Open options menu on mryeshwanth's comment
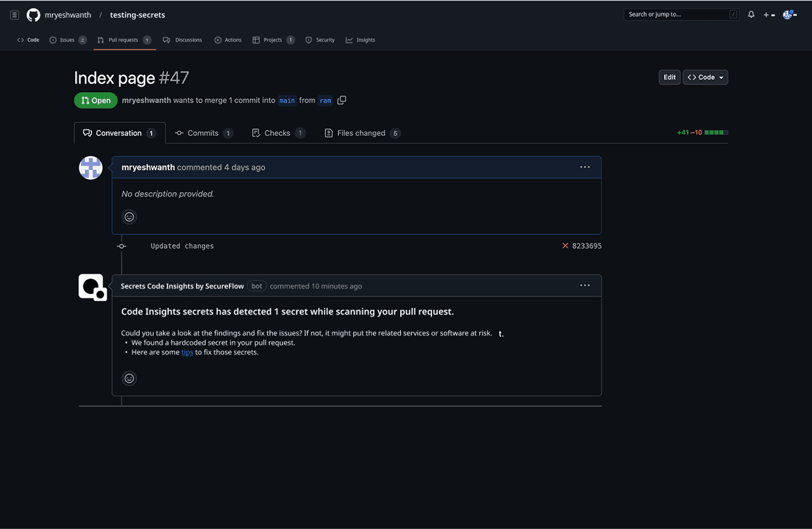 tap(585, 167)
